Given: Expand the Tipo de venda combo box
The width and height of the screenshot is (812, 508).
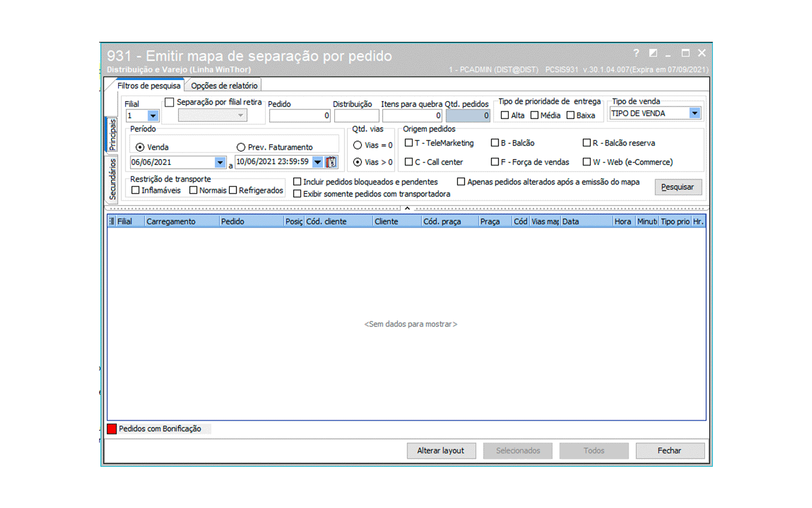Looking at the screenshot, I should [694, 113].
